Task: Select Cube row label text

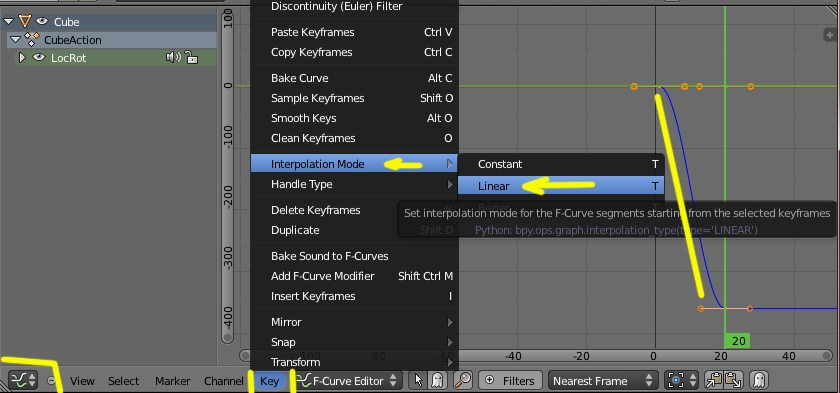Action: coord(66,22)
